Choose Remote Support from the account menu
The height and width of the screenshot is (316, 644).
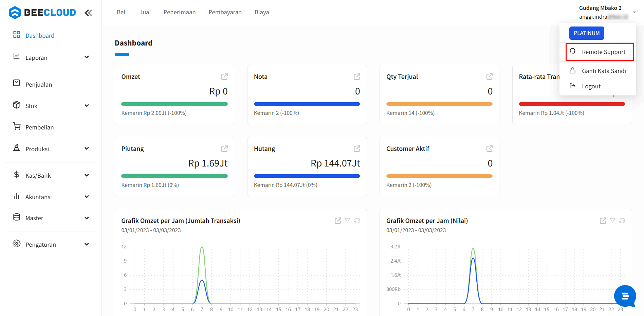coord(600,52)
